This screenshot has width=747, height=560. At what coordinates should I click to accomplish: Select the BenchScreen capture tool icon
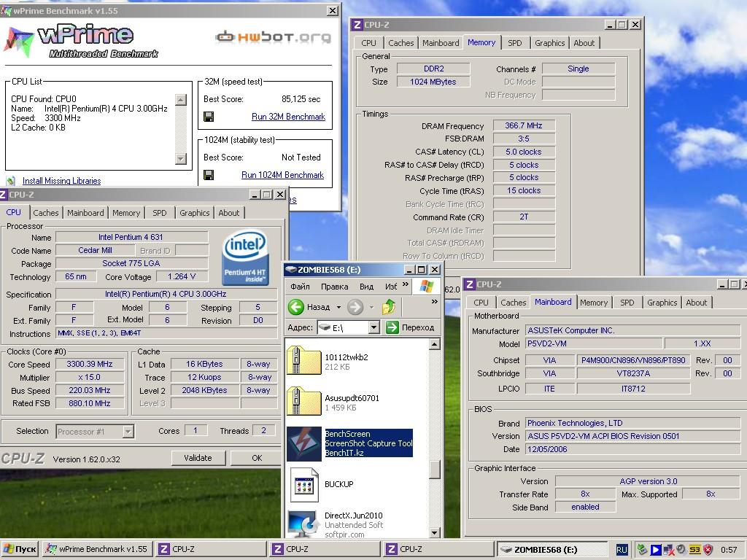point(304,443)
